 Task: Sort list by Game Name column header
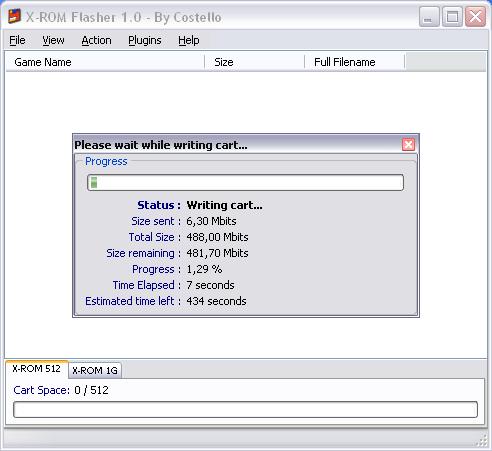click(105, 62)
